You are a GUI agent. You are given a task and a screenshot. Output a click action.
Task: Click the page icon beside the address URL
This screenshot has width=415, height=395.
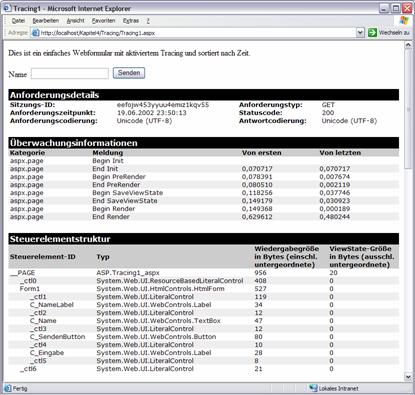pos(35,33)
